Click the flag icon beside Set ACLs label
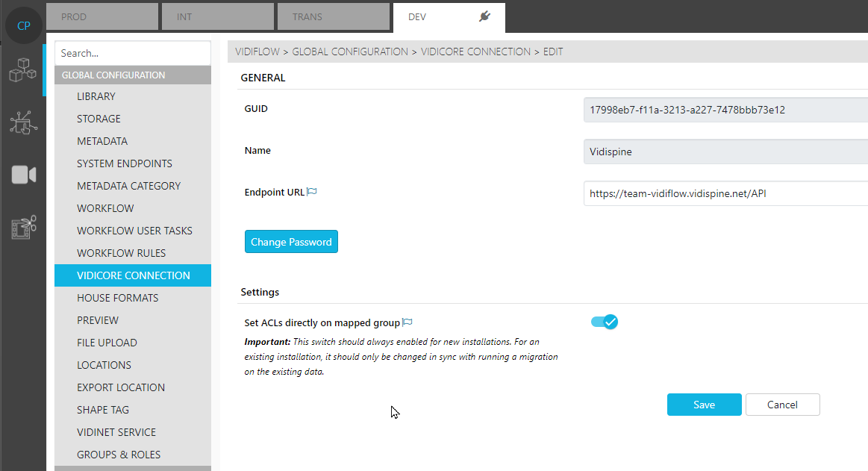868x471 pixels. click(x=408, y=322)
